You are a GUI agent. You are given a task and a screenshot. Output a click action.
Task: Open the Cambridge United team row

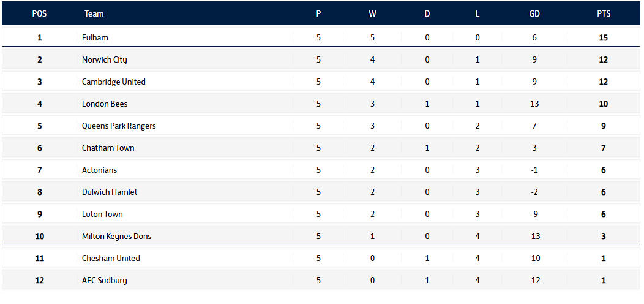coord(113,82)
